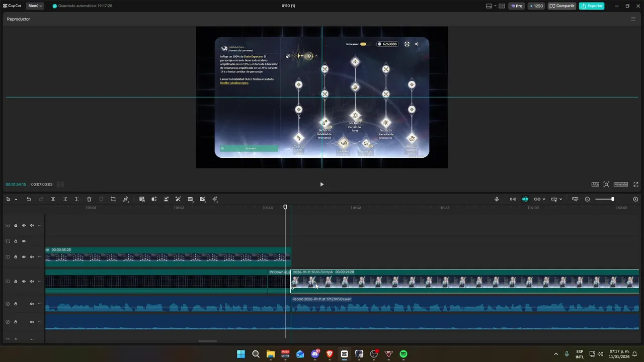
Task: Delete right of playhead with trim tool
Action: pyautogui.click(x=76, y=200)
